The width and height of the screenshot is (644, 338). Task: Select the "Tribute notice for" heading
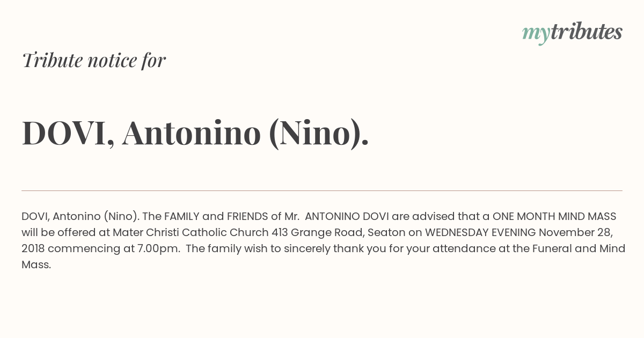tap(94, 60)
